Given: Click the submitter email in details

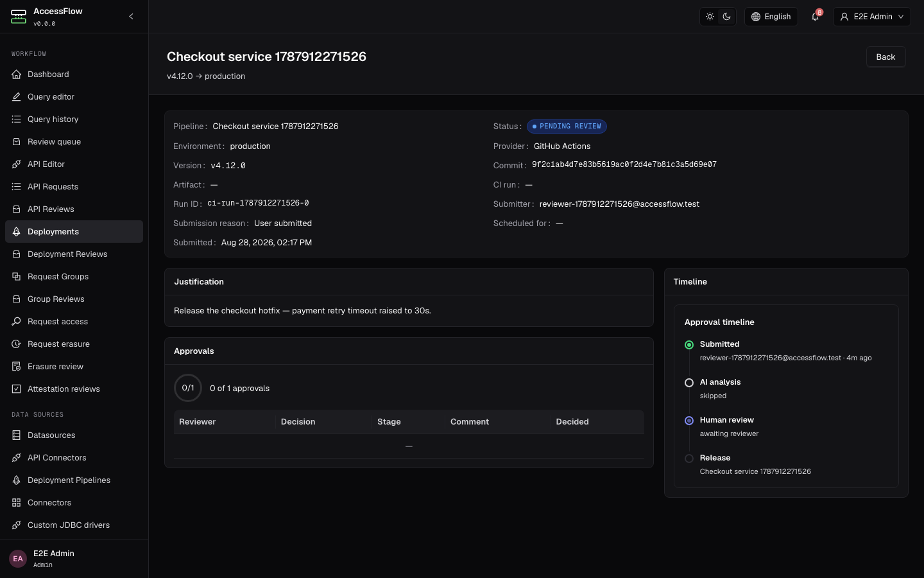Looking at the screenshot, I should [x=619, y=204].
